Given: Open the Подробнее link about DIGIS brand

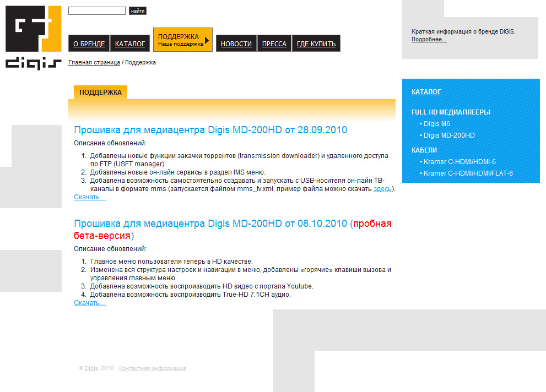Looking at the screenshot, I should click(x=429, y=39).
